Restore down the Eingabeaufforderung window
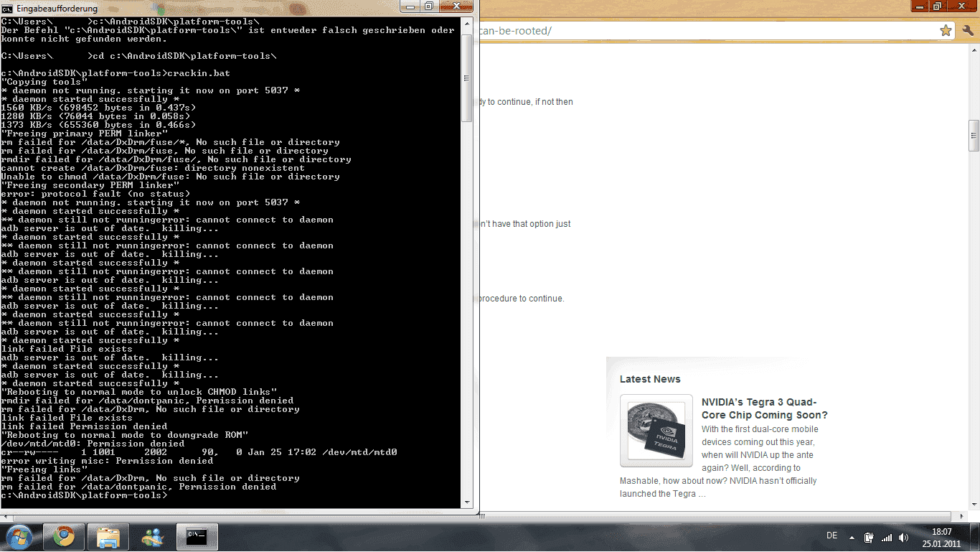 (428, 6)
